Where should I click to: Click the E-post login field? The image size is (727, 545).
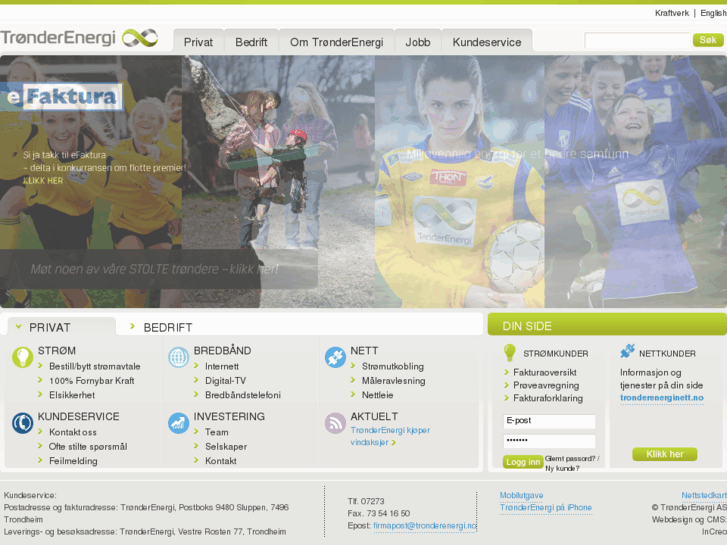549,421
